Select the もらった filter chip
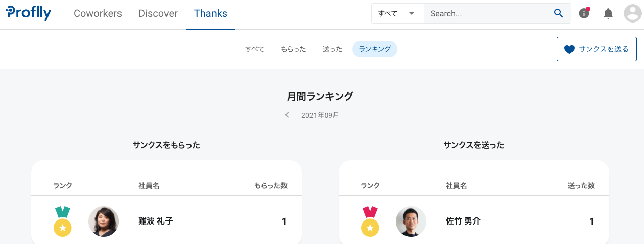This screenshot has width=644, height=244. [x=294, y=49]
